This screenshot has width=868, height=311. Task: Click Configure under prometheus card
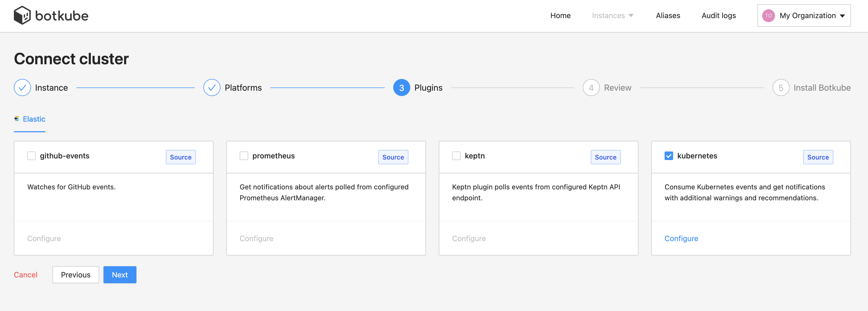tap(256, 238)
